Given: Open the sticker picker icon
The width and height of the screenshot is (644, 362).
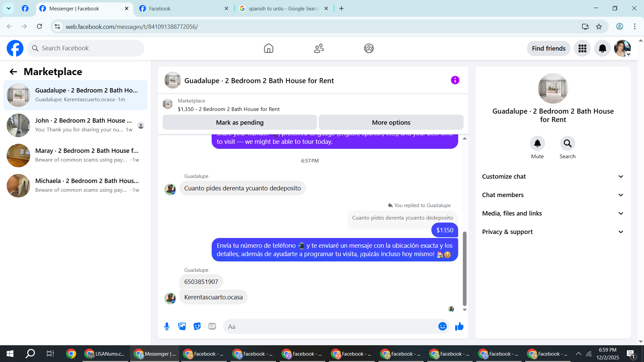Looking at the screenshot, I should (197, 326).
